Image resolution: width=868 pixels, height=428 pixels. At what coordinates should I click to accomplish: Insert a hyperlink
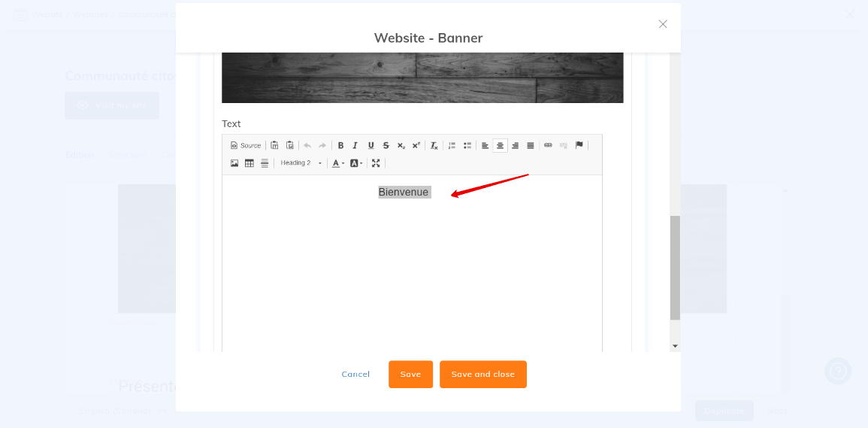[x=548, y=145]
